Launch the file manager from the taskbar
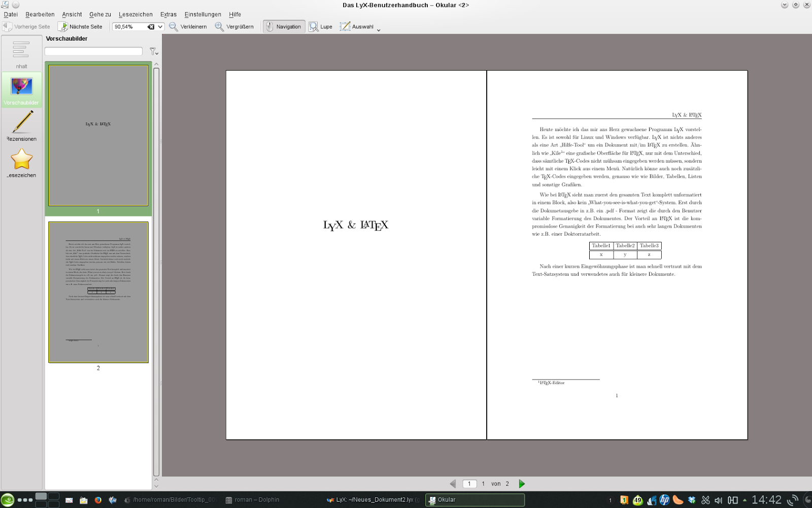The height and width of the screenshot is (508, 812). click(84, 500)
